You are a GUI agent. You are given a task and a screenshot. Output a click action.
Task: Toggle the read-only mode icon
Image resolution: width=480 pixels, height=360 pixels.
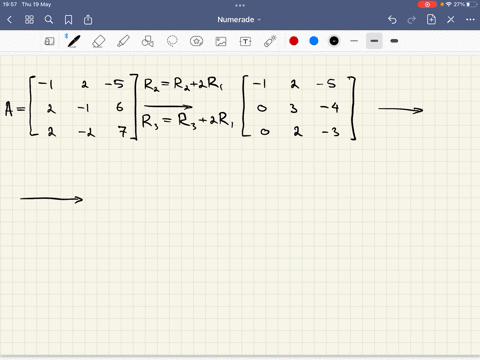(49, 41)
